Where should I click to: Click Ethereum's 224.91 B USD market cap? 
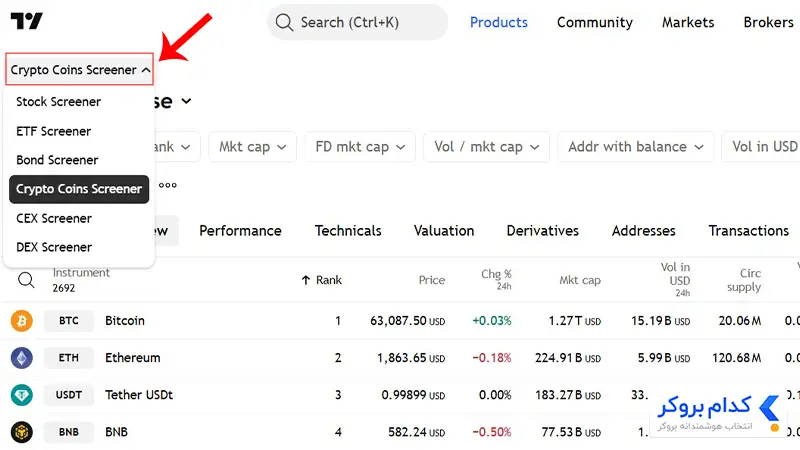tap(568, 358)
